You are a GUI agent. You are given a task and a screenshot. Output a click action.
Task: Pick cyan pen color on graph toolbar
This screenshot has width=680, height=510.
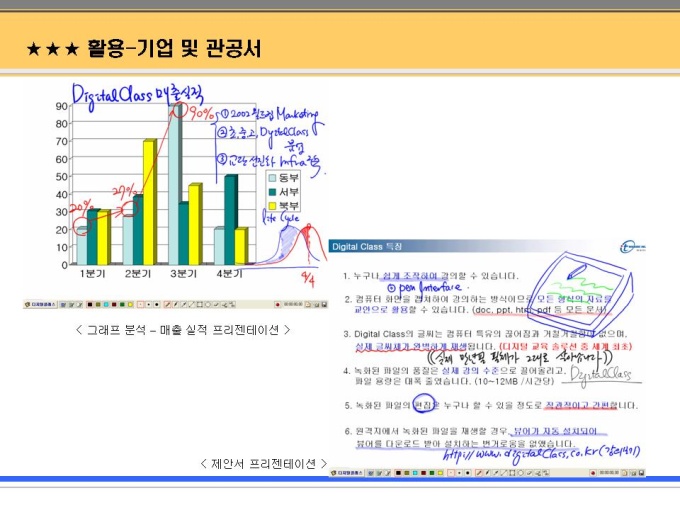point(106,304)
